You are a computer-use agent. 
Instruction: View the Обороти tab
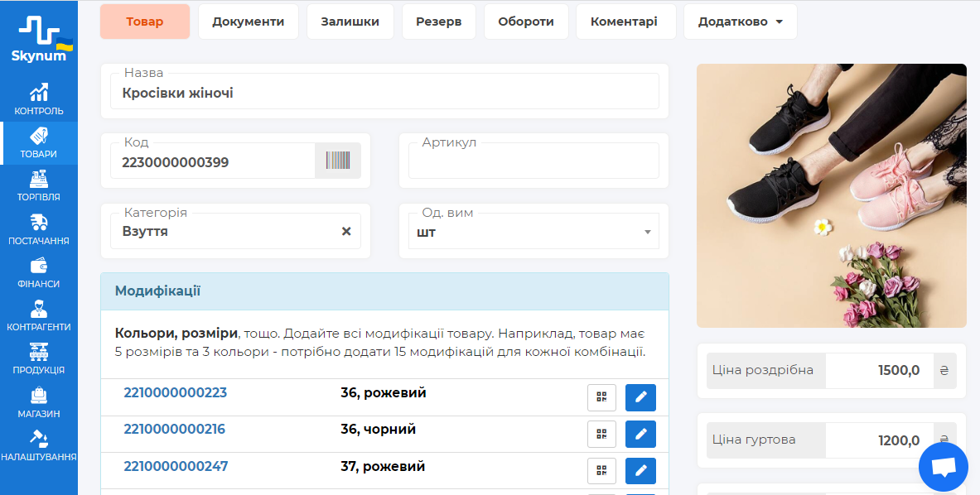[x=526, y=22]
